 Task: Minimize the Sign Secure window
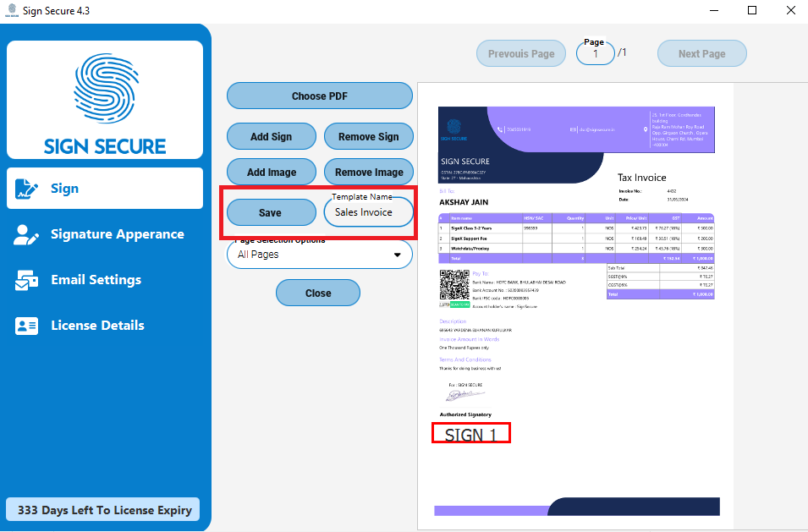click(714, 10)
